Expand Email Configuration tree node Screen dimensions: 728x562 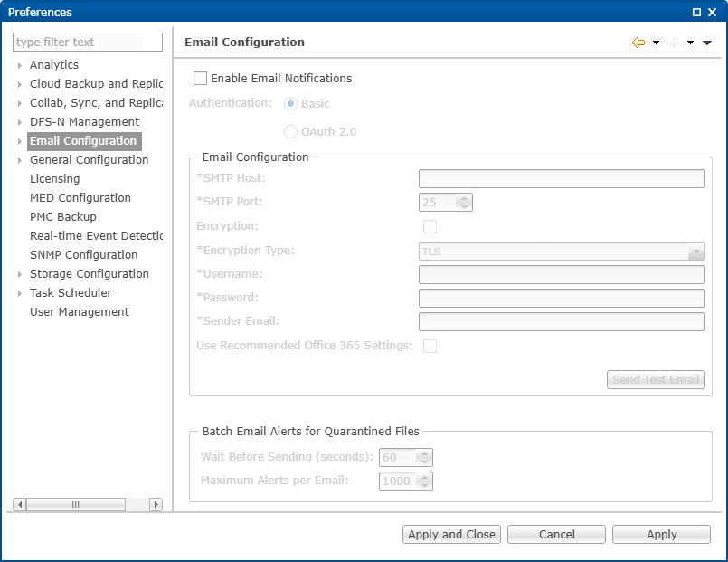[x=20, y=141]
